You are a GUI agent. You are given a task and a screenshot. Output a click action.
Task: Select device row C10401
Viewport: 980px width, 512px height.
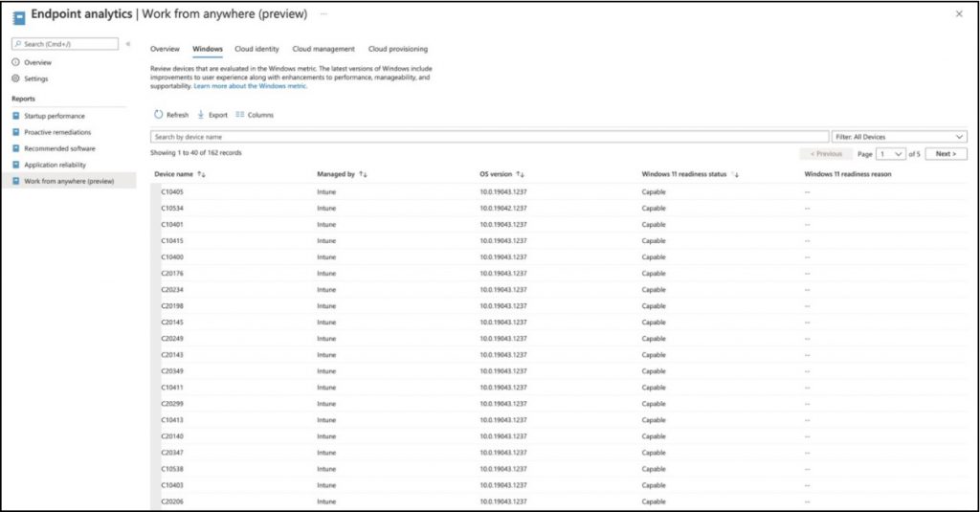point(558,225)
